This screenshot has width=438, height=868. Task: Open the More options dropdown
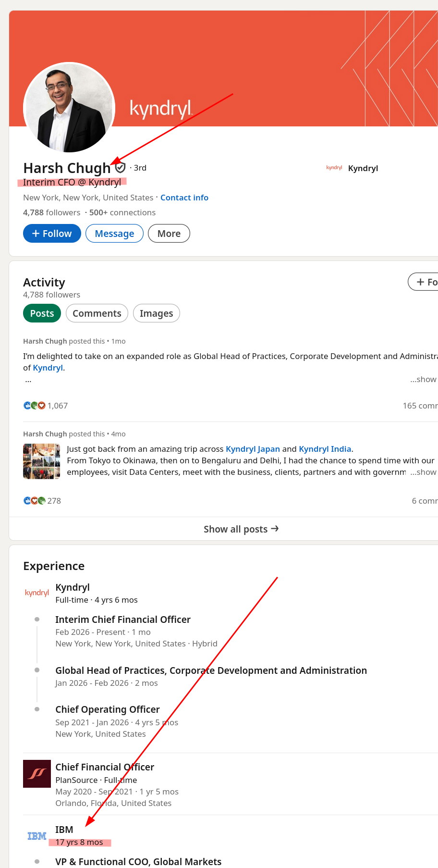169,234
